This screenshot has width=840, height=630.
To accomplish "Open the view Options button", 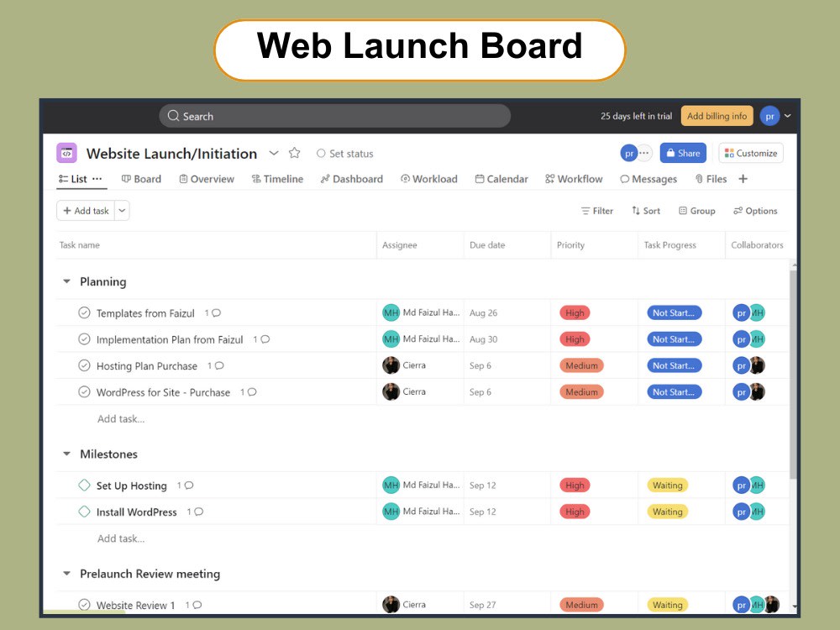I will pos(755,211).
